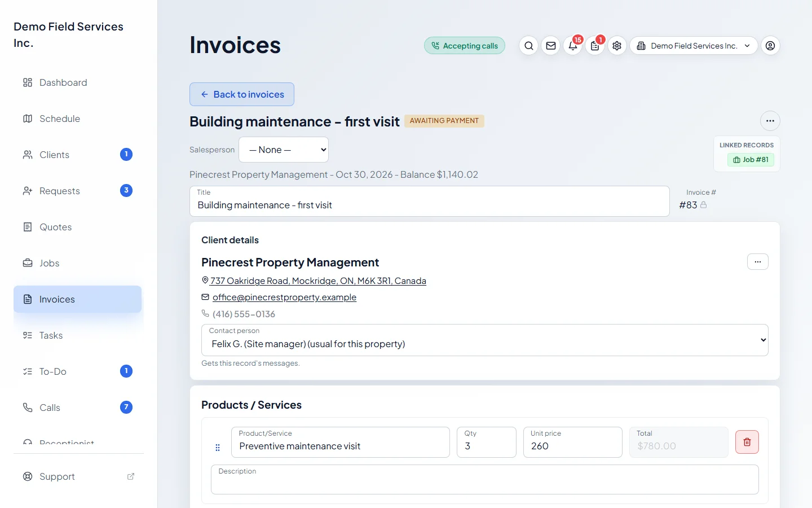Open notifications bell with 15 badge
The image size is (812, 508).
[x=573, y=46]
